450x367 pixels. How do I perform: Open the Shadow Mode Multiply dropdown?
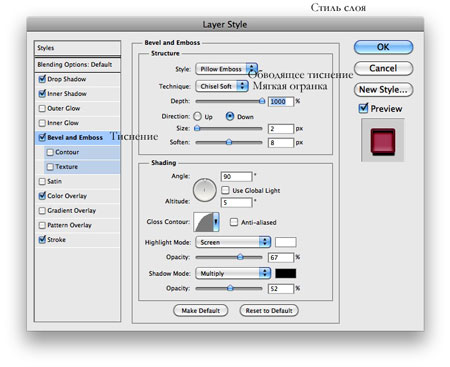coord(233,273)
